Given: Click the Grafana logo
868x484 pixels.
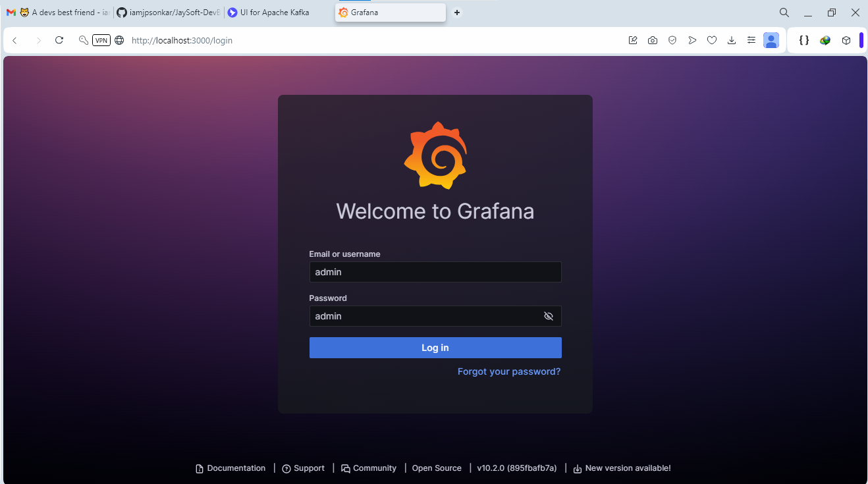Looking at the screenshot, I should point(435,155).
